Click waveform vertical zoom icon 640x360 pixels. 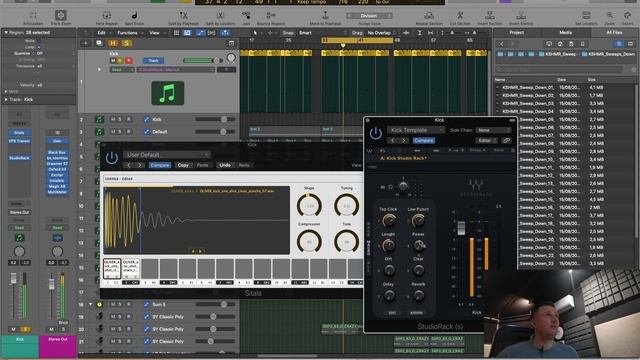pyautogui.click(x=406, y=33)
